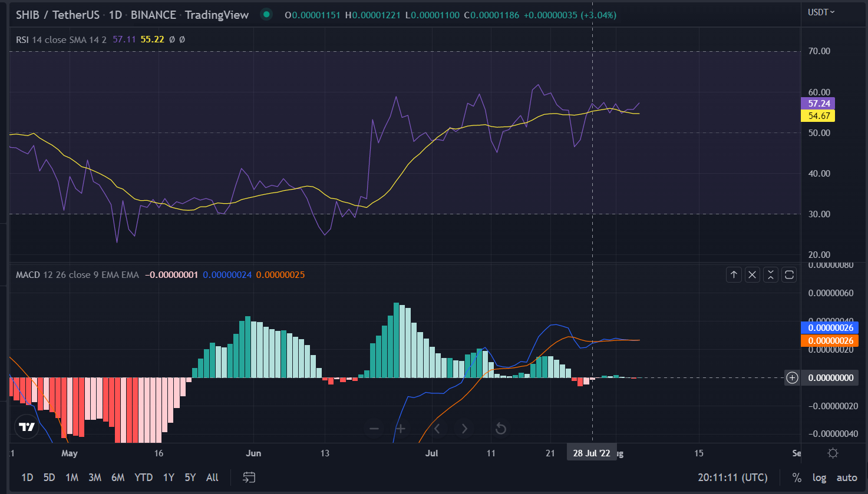The image size is (868, 494).
Task: Zoom out the chart with the minus icon
Action: tap(374, 429)
